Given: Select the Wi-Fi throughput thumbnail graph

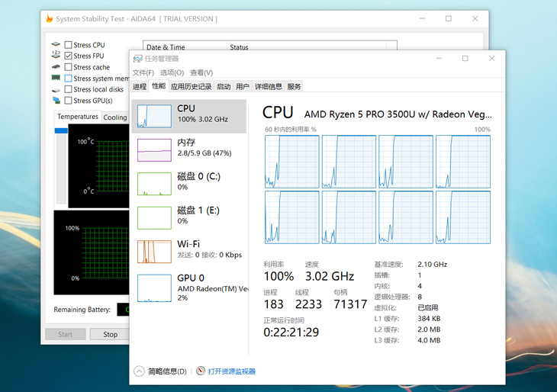Looking at the screenshot, I should (154, 252).
